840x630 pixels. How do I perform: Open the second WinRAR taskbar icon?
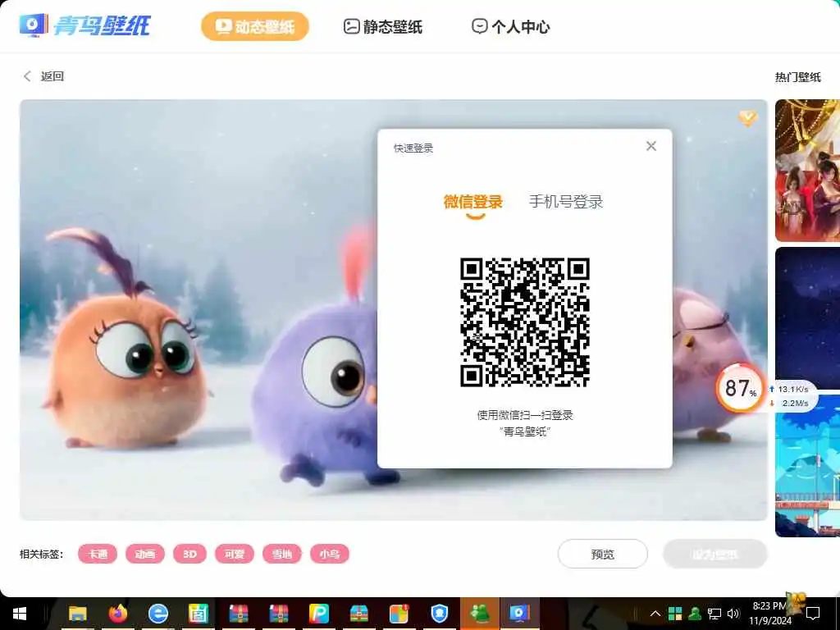point(279,614)
